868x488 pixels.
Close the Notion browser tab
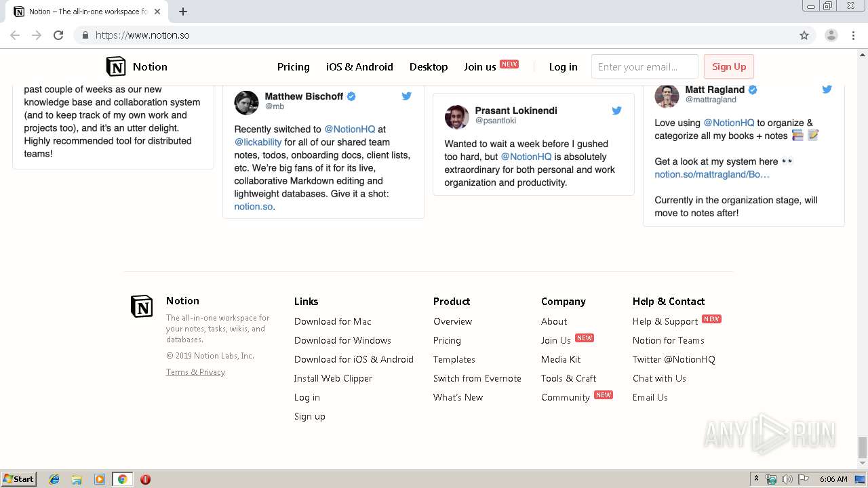pos(157,12)
